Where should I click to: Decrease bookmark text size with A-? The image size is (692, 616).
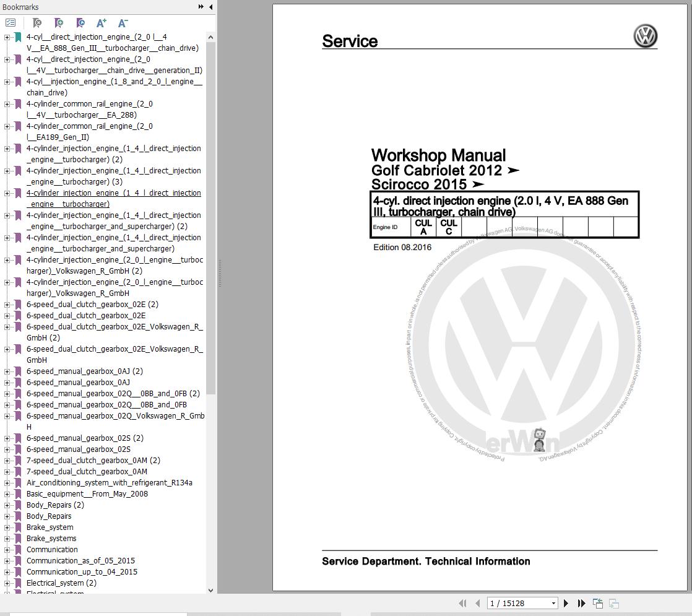(123, 23)
